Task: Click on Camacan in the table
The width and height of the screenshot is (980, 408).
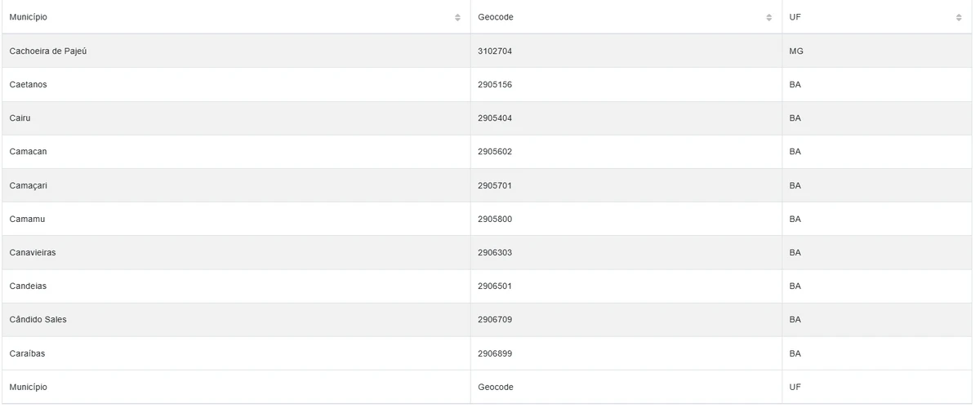Action: coord(29,152)
